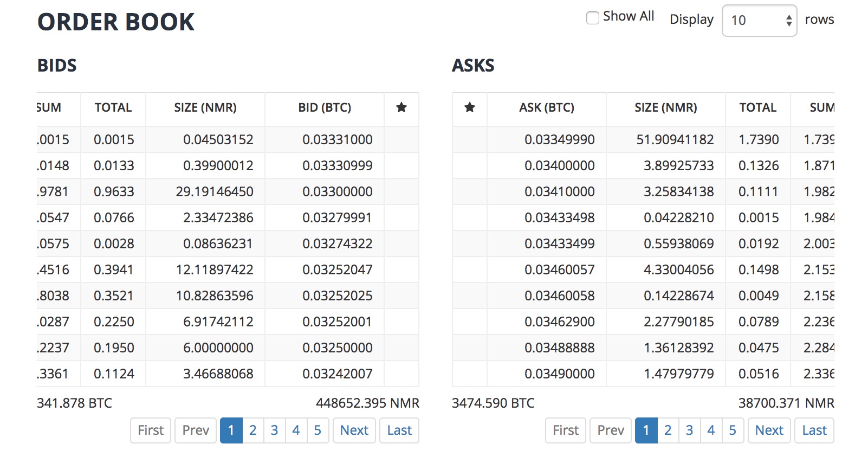Click ask size 1.47979779

(x=679, y=374)
